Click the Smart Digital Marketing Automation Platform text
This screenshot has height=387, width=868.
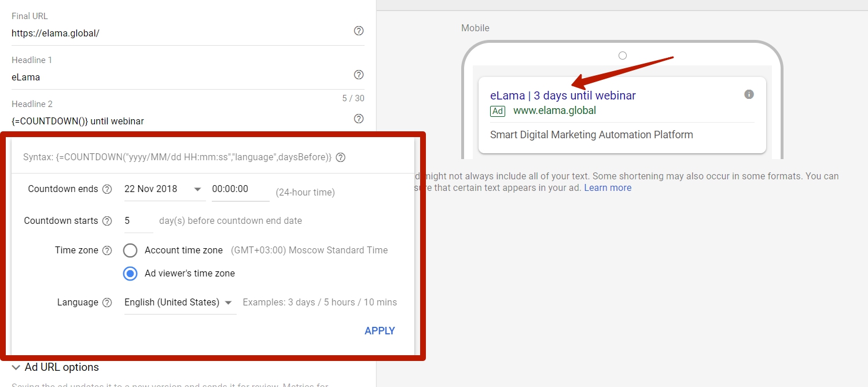point(591,135)
